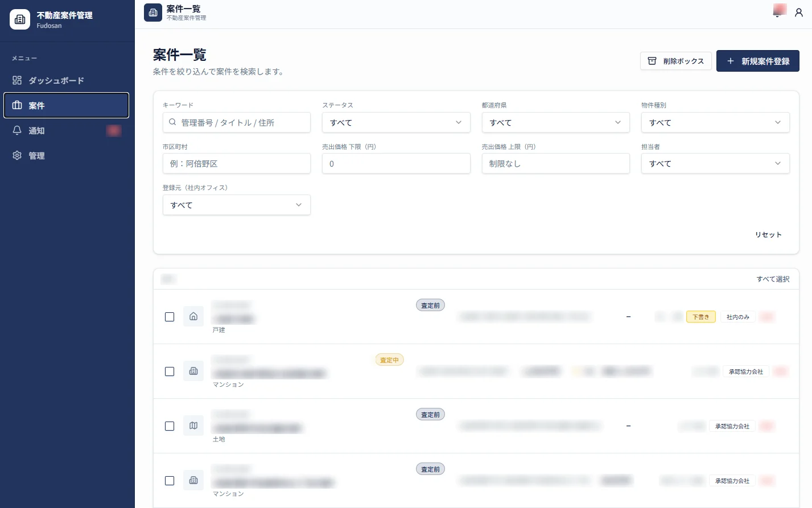The height and width of the screenshot is (508, 812).
Task: Click the 社内のみ badge
Action: coord(738,317)
